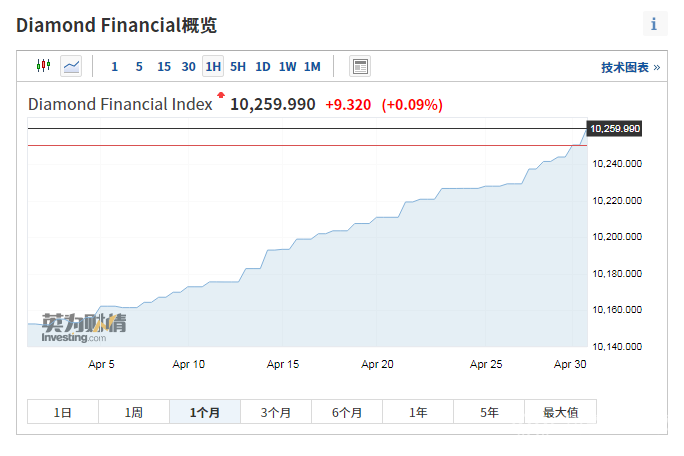Screen dimensions: 684x456
Task: Open the 技术图表 link
Action: pyautogui.click(x=630, y=67)
